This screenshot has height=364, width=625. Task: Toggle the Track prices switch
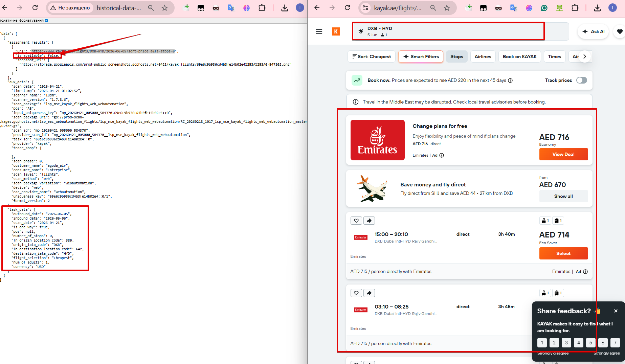click(582, 80)
